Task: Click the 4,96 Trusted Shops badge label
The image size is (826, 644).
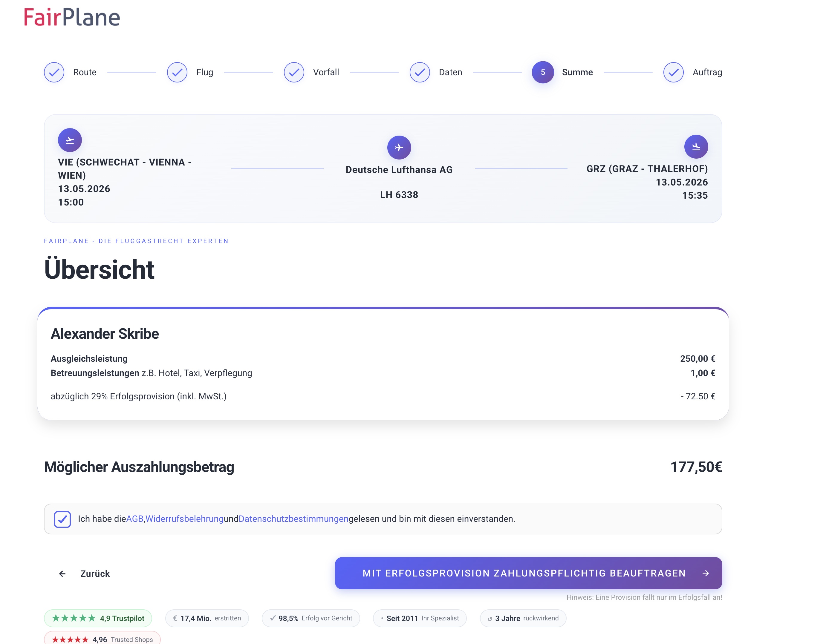Action: click(123, 640)
